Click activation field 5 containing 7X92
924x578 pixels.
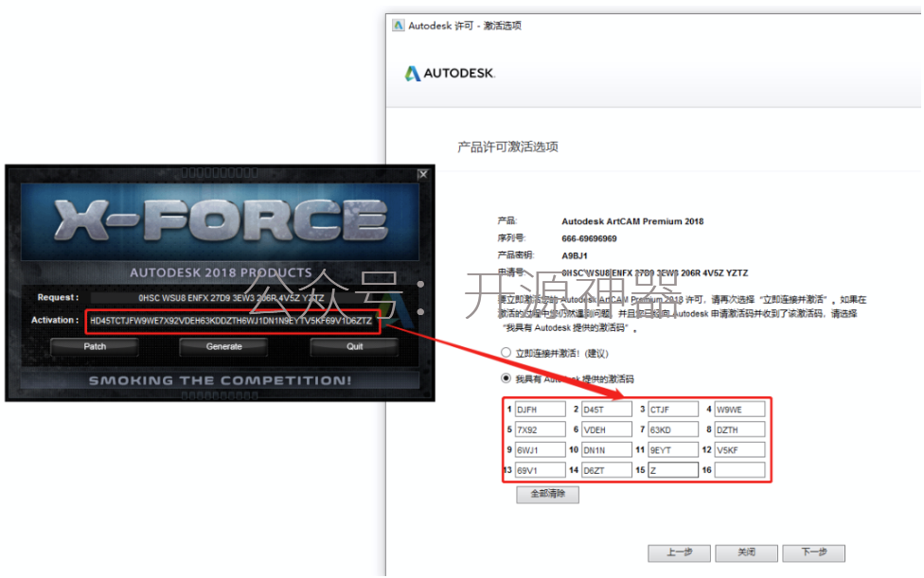coord(541,429)
